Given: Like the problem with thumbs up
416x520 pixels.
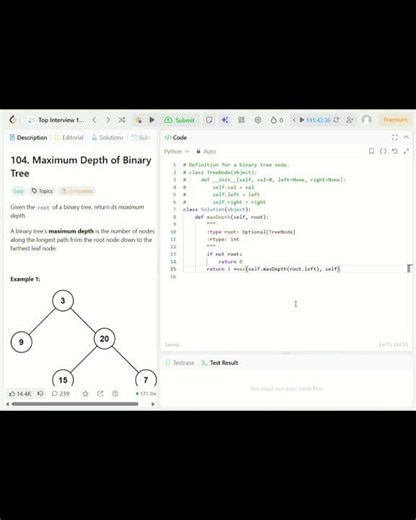Looking at the screenshot, I should pos(20,394).
